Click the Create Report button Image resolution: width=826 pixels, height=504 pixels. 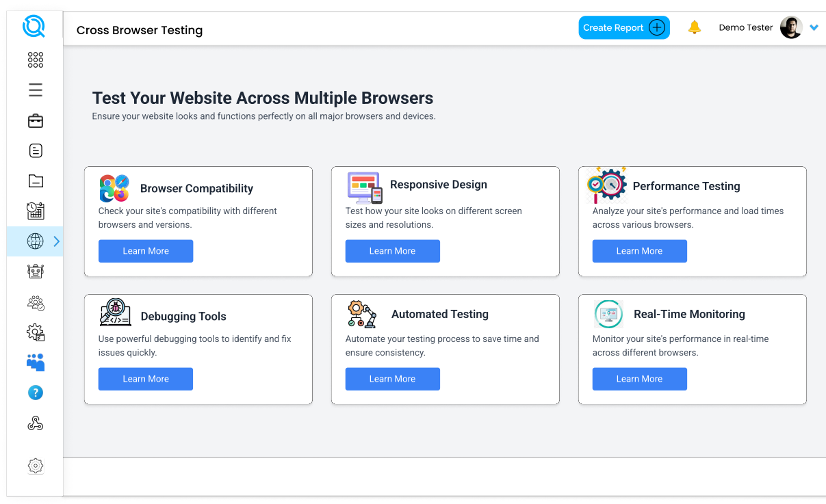click(623, 28)
